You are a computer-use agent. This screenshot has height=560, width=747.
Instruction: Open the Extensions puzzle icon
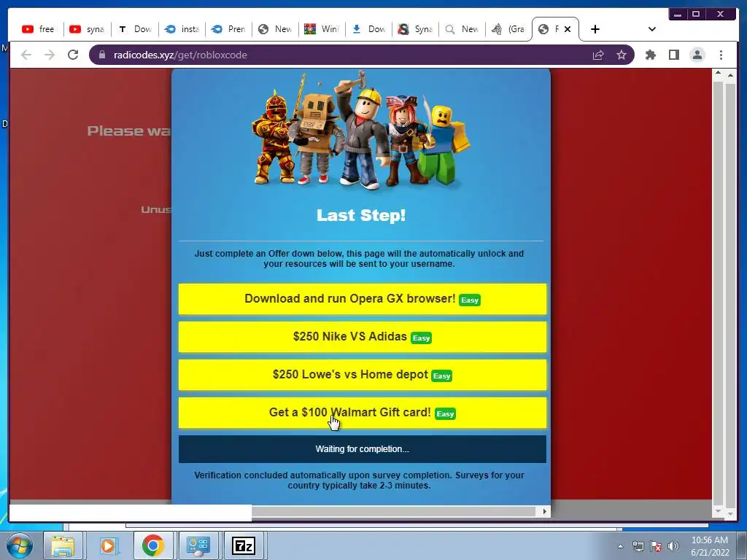pyautogui.click(x=650, y=55)
